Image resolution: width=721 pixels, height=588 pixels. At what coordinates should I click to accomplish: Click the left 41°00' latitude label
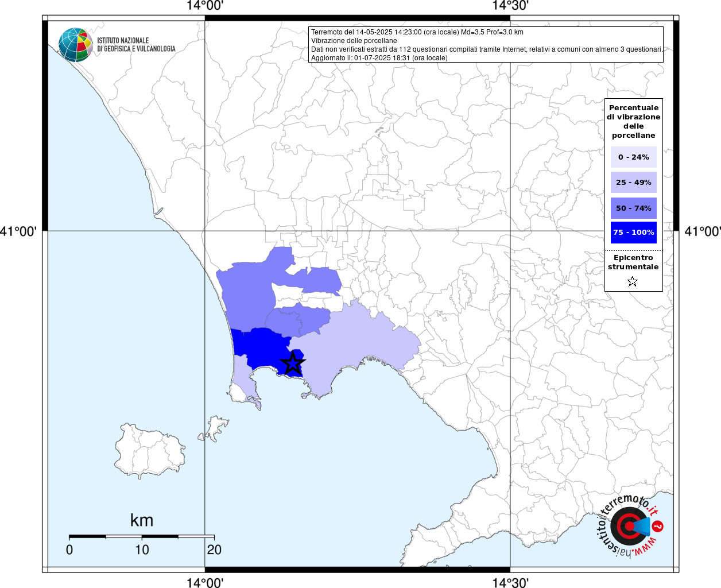coord(18,231)
